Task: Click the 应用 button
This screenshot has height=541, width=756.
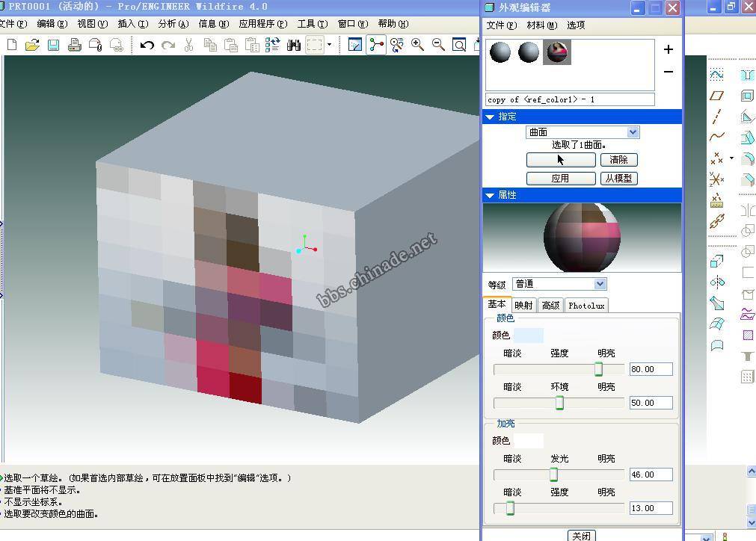Action: click(560, 179)
